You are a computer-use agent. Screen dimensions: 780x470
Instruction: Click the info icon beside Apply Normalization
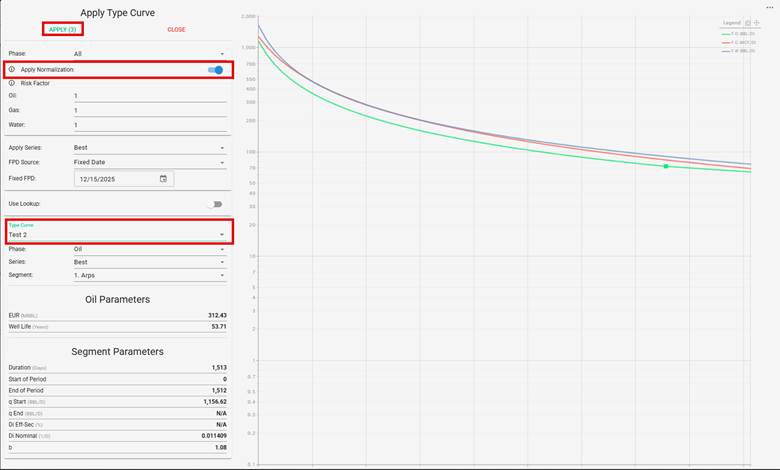click(x=12, y=69)
